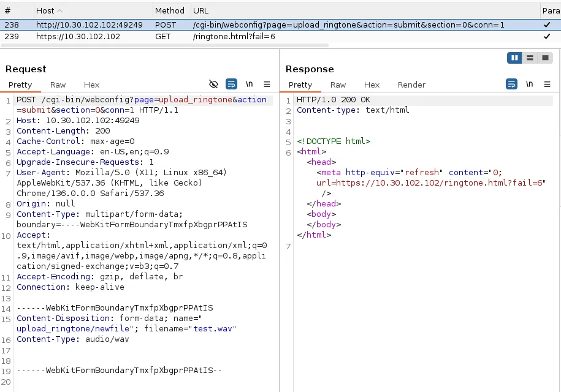This screenshot has width=561, height=392.
Task: Toggle hidden-characters eye icon in Request panel
Action: (213, 85)
